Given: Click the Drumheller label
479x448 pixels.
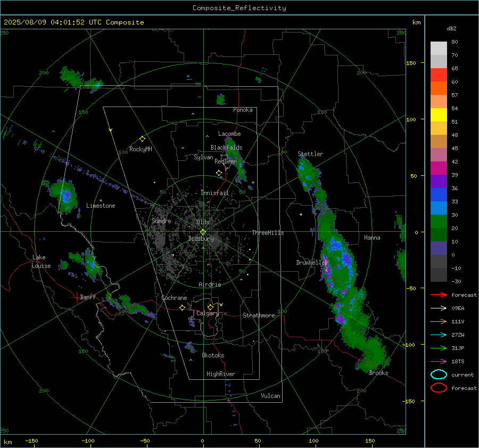Looking at the screenshot, I should 312,263.
